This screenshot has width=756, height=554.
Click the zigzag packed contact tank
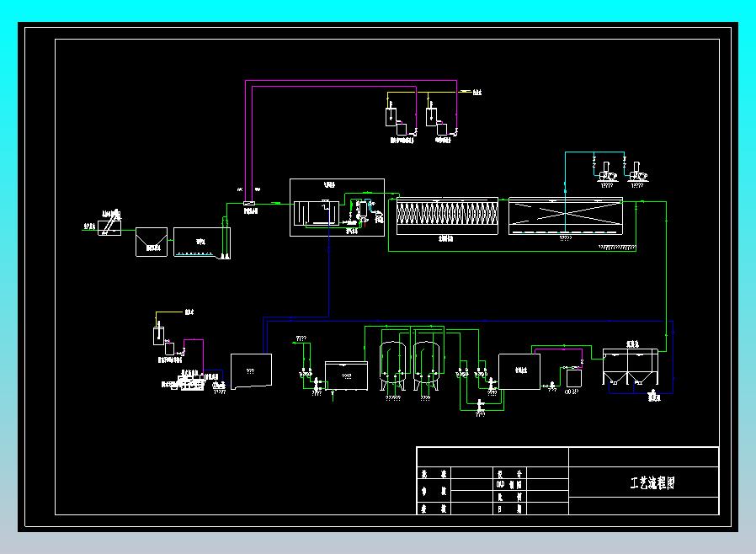coord(447,216)
